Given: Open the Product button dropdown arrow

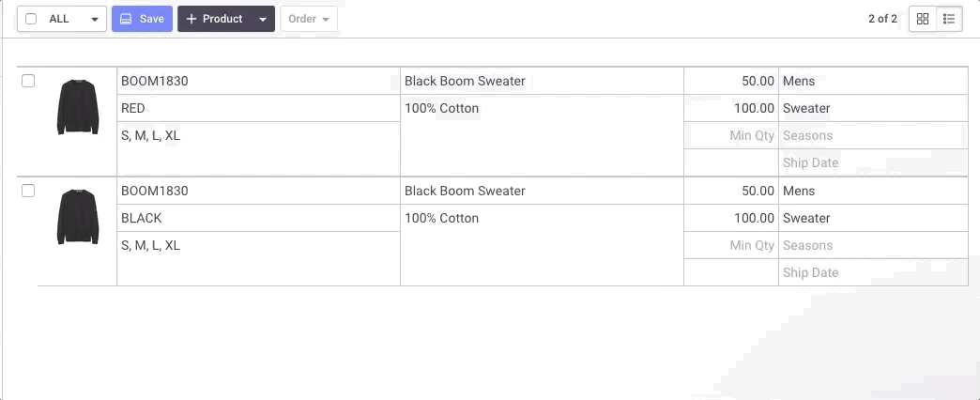Looking at the screenshot, I should [x=263, y=19].
